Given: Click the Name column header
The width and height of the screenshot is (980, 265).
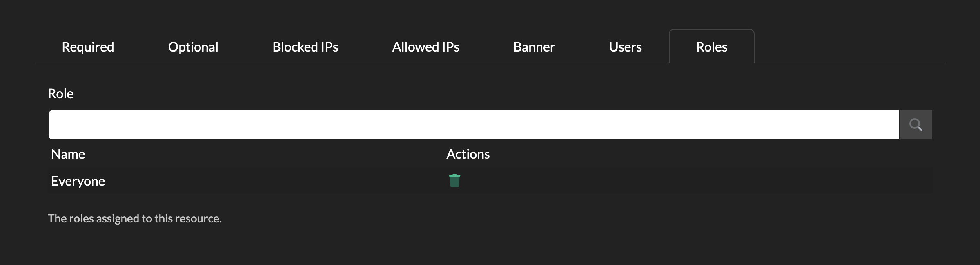Looking at the screenshot, I should (68, 154).
